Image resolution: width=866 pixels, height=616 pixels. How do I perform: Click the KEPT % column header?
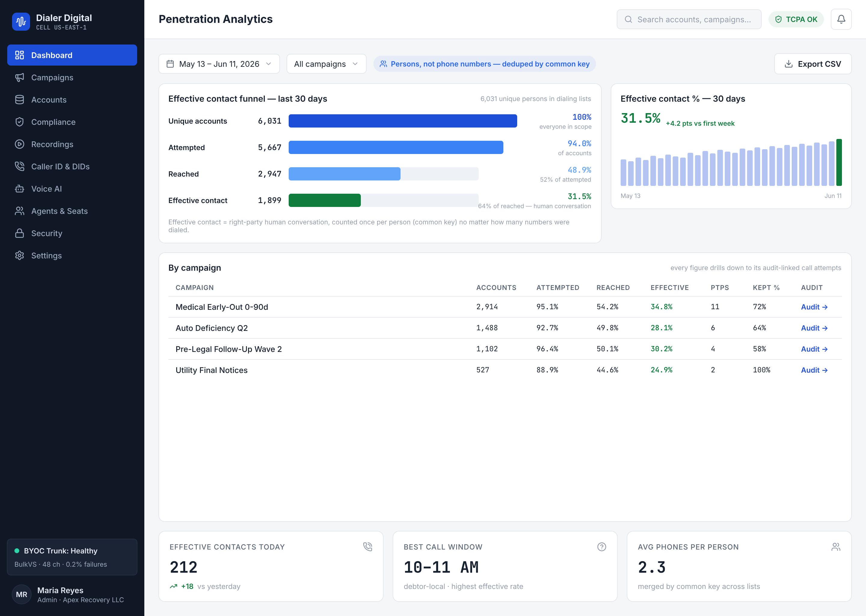[766, 288]
